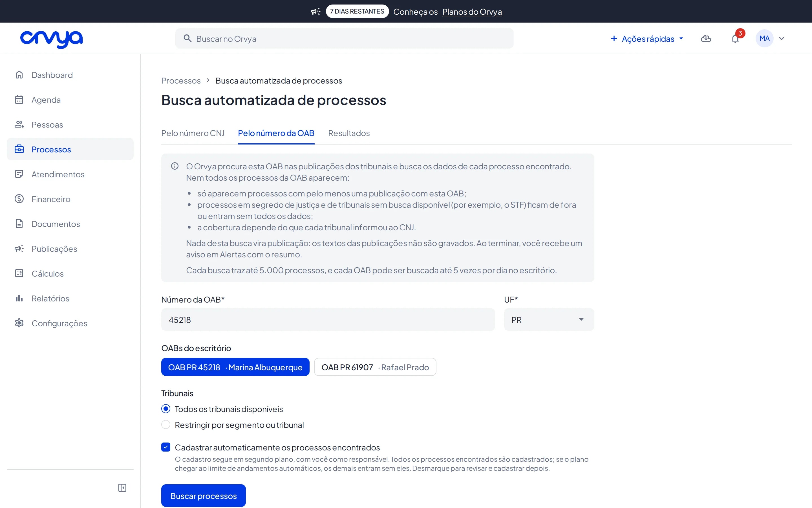Viewport: 812px width, 508px height.
Task: Expand user menu chevron beside MA
Action: [x=782, y=38]
